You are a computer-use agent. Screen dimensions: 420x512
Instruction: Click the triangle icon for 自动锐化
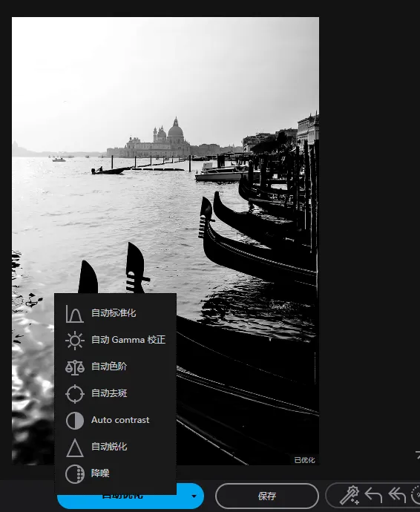tap(74, 447)
